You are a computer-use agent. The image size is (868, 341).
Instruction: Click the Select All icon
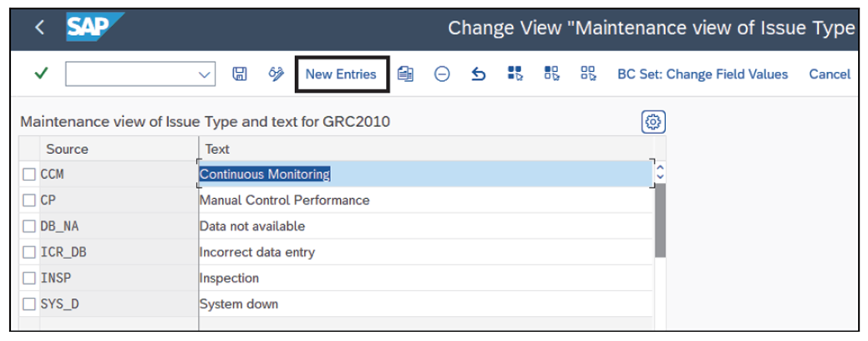(515, 74)
